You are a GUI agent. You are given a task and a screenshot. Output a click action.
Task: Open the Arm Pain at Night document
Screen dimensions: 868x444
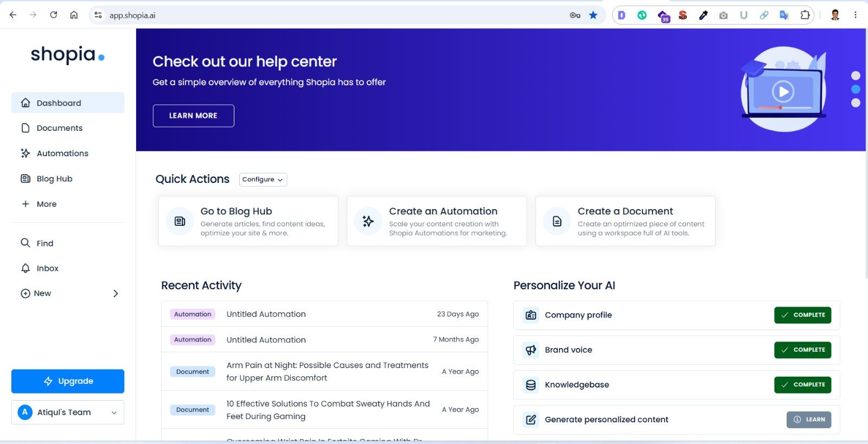[x=324, y=371]
